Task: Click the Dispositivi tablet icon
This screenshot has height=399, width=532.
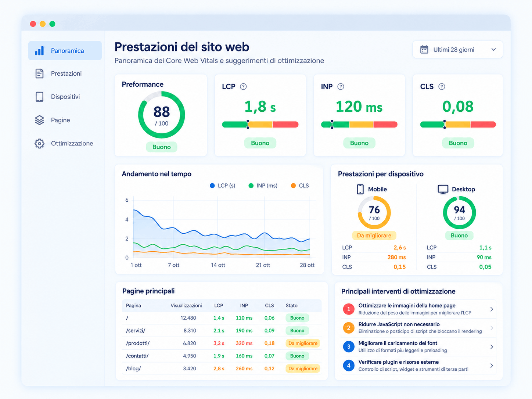Action: 39,97
